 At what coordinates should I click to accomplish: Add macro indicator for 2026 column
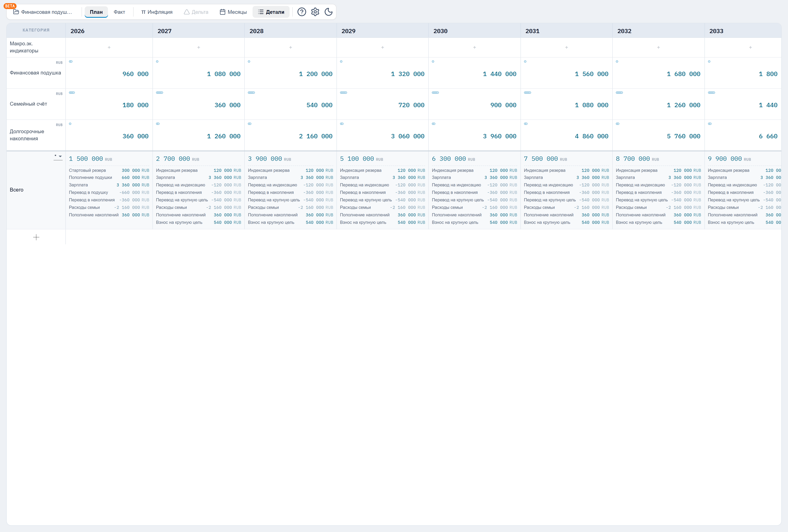point(109,47)
